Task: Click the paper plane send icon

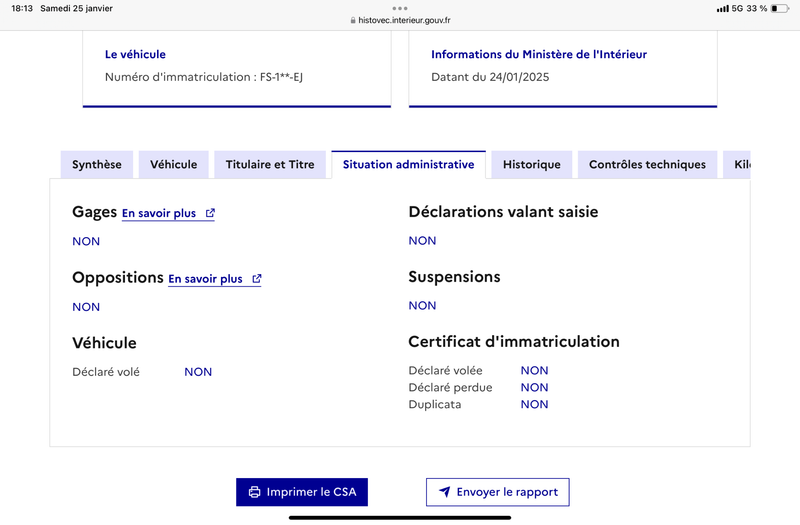Action: 445,492
